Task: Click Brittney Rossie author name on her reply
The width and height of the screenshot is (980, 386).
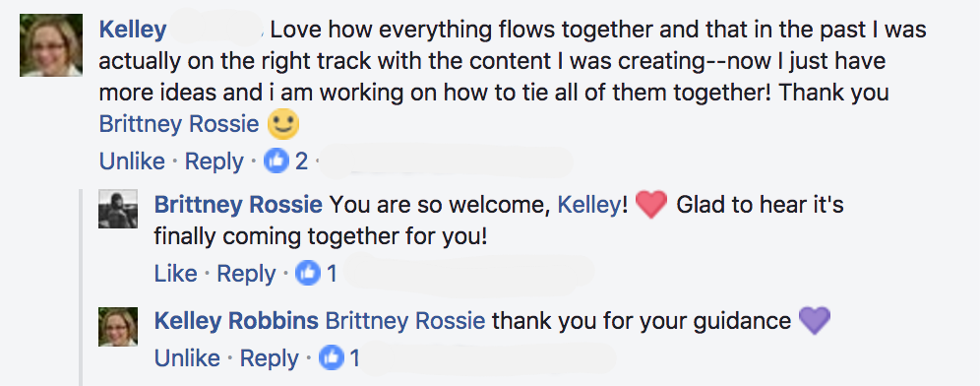Action: pos(238,205)
